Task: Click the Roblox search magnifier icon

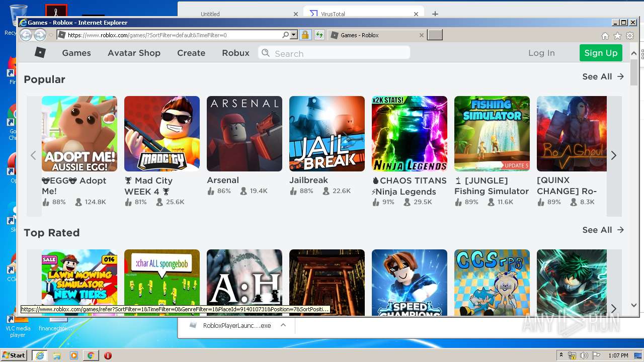Action: 266,53
